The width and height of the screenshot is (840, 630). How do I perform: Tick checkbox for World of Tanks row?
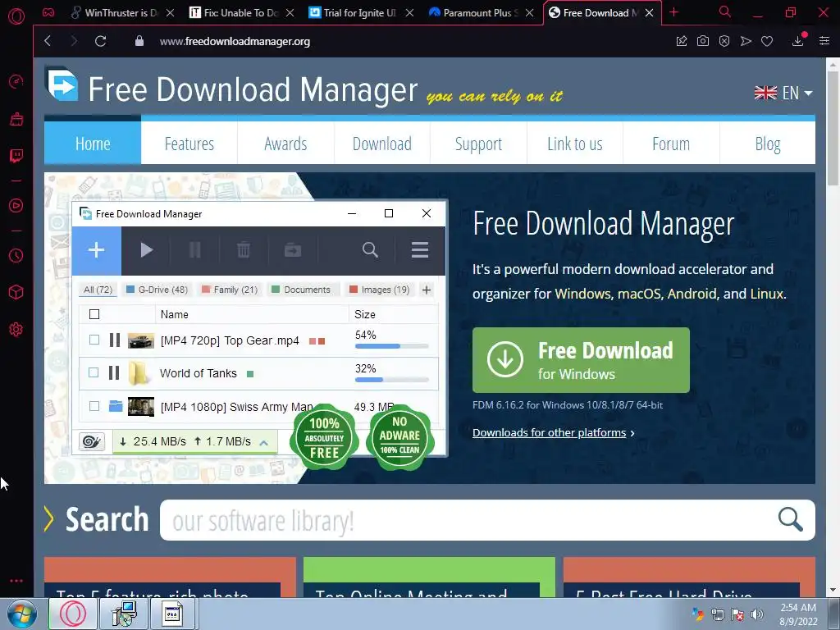pyautogui.click(x=94, y=372)
